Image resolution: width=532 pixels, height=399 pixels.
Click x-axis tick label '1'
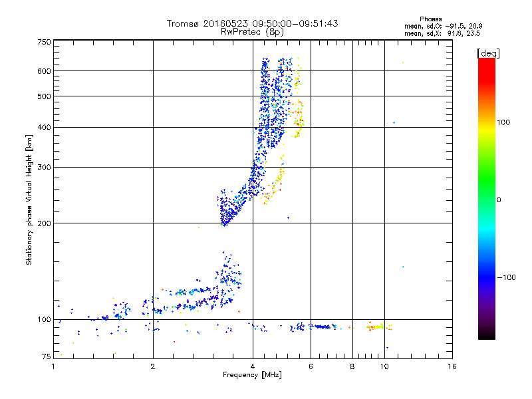(53, 366)
